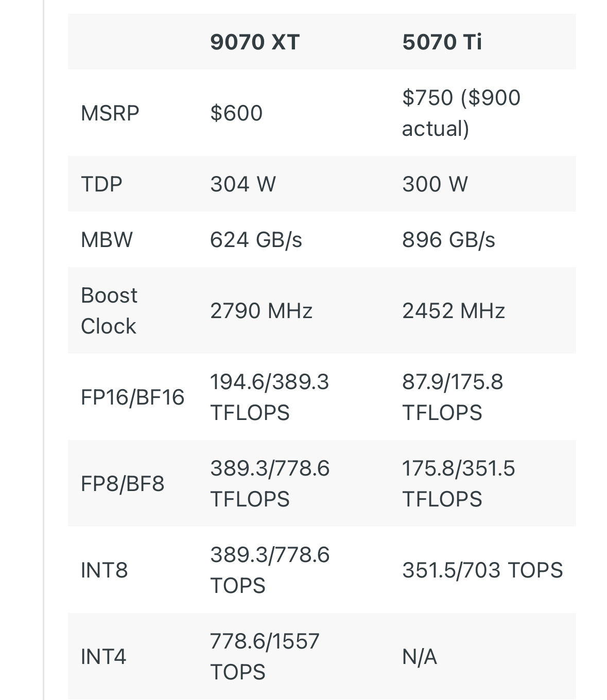Select the $750 ($900 actual) cell

[461, 113]
